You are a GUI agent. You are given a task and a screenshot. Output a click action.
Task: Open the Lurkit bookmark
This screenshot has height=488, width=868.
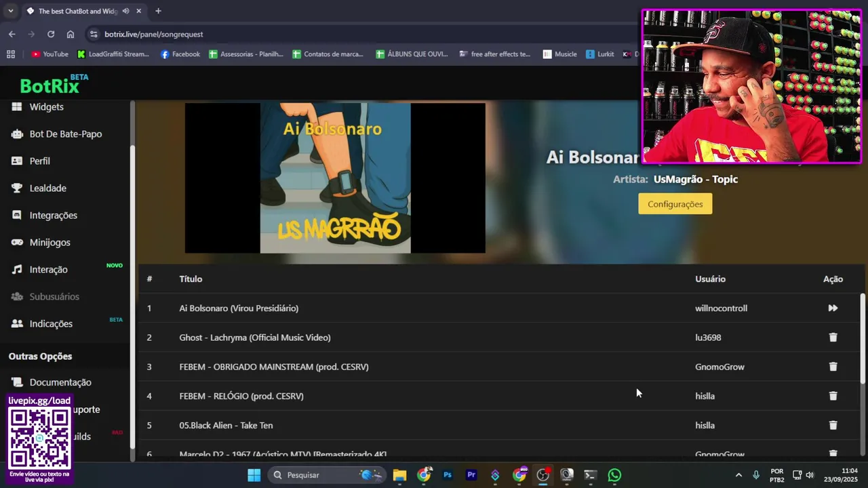coord(601,54)
